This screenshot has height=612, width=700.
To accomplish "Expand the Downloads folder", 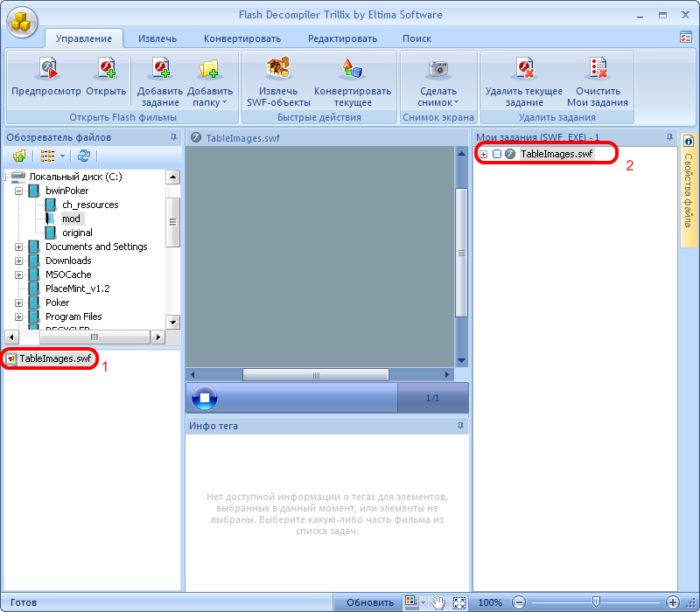I will (18, 261).
